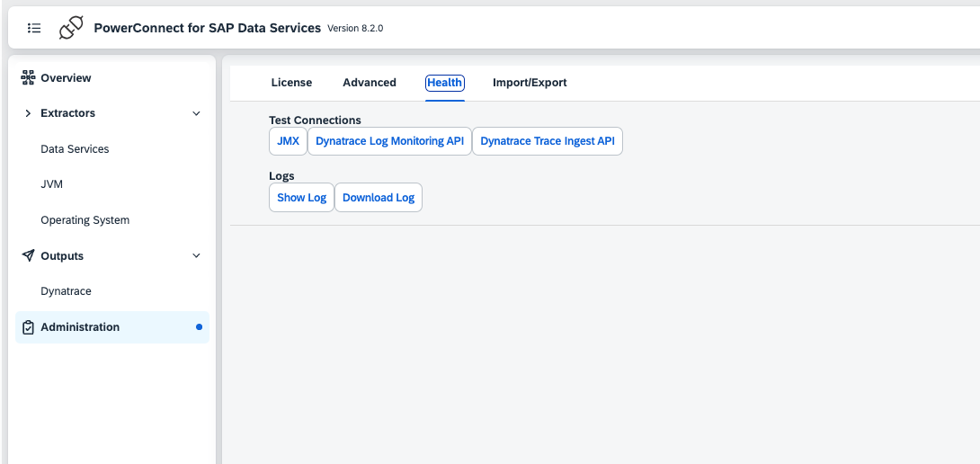Test Dynatrace Trace Ingest API connection
Image resolution: width=980 pixels, height=464 pixels.
tap(547, 141)
